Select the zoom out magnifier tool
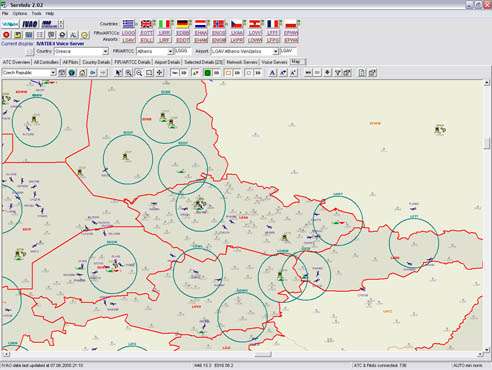 tap(139, 73)
